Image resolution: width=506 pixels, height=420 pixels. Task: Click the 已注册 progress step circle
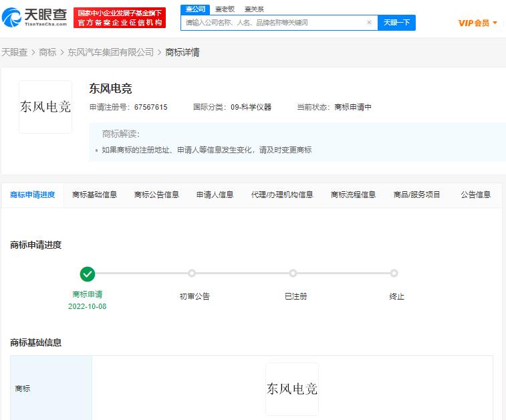click(293, 274)
